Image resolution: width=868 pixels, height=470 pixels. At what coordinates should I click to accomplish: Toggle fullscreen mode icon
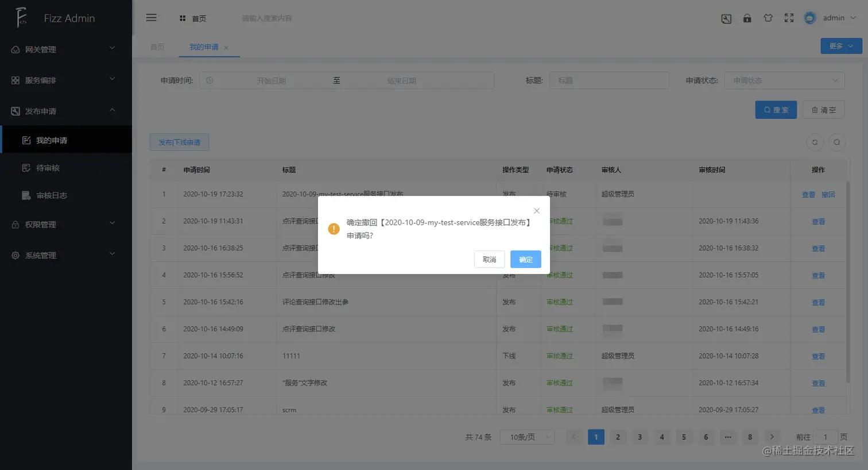pyautogui.click(x=789, y=18)
